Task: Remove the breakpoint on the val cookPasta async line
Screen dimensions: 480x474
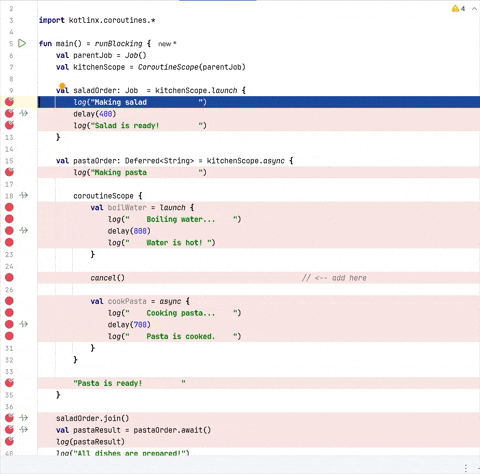Action: 9,301
